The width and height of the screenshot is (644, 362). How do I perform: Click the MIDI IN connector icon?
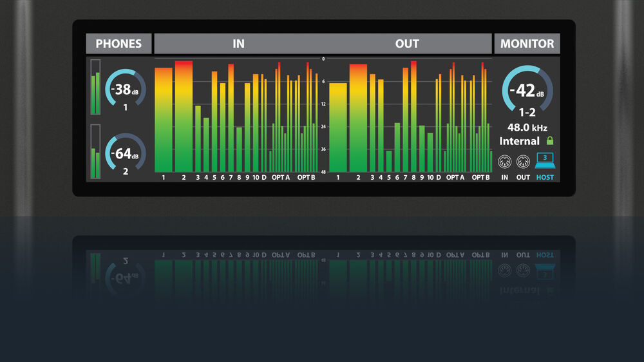click(505, 161)
